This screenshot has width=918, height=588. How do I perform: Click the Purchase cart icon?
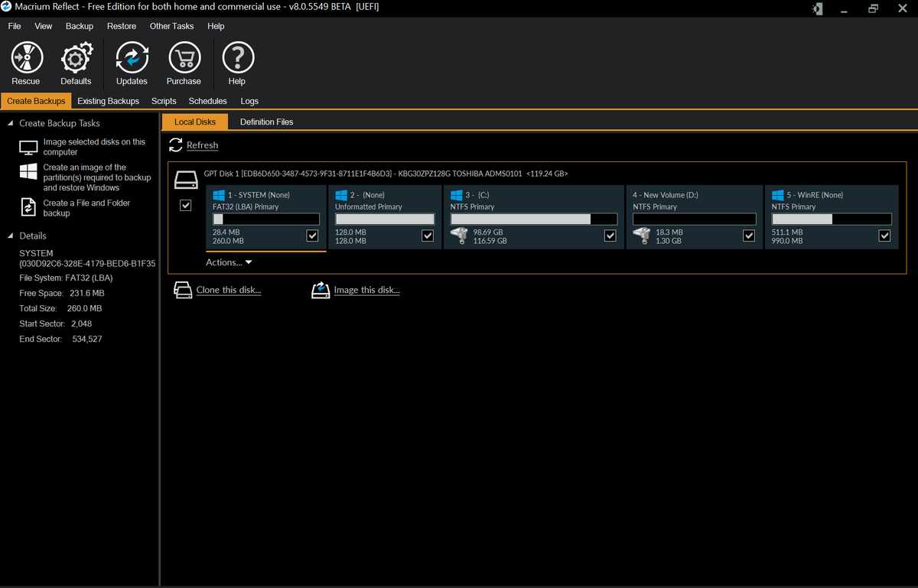point(184,57)
